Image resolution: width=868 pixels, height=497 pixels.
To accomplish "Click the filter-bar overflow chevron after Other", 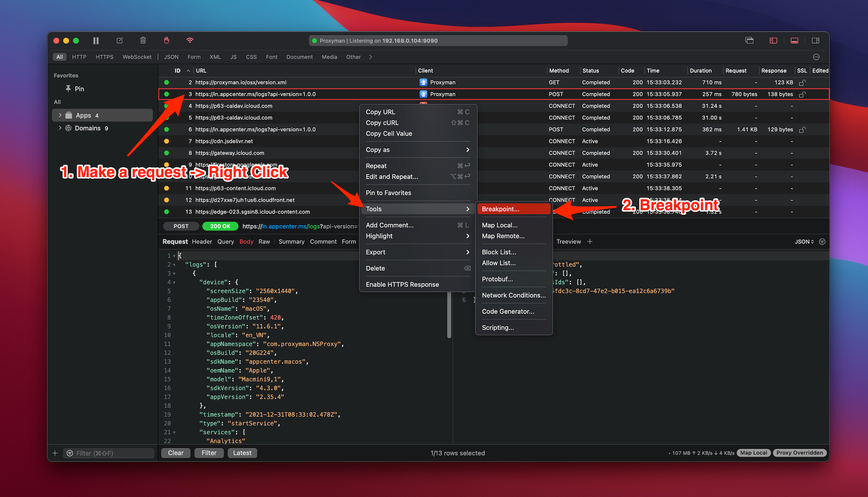I will pyautogui.click(x=370, y=57).
